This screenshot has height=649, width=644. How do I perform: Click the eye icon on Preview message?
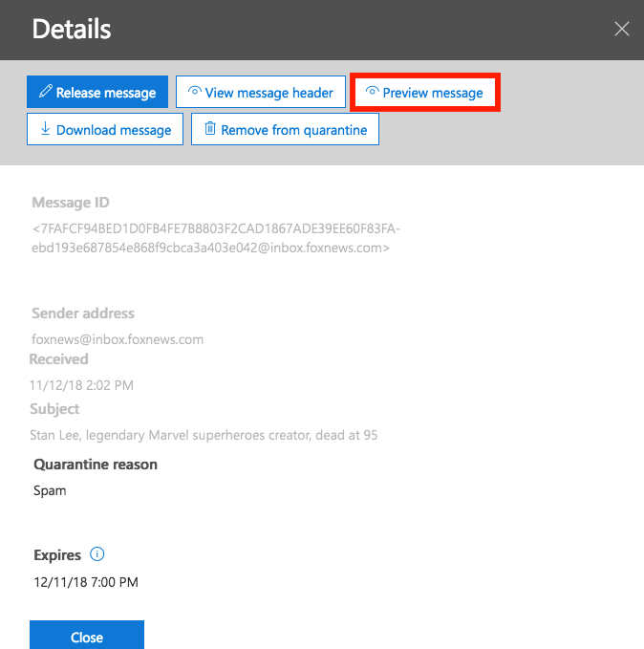tap(373, 93)
